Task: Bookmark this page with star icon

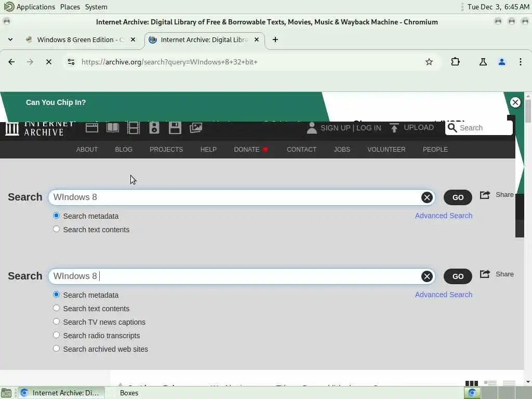Action: click(429, 62)
